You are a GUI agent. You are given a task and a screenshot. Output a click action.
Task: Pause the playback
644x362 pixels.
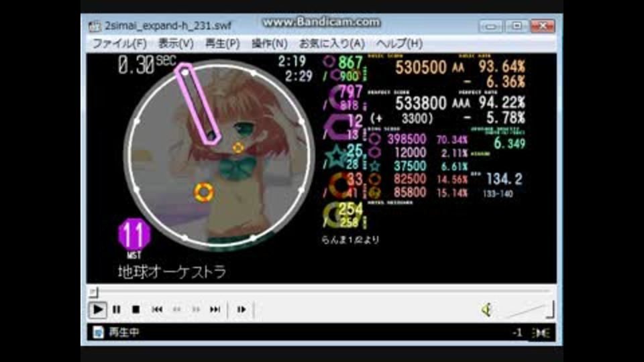[x=117, y=310]
